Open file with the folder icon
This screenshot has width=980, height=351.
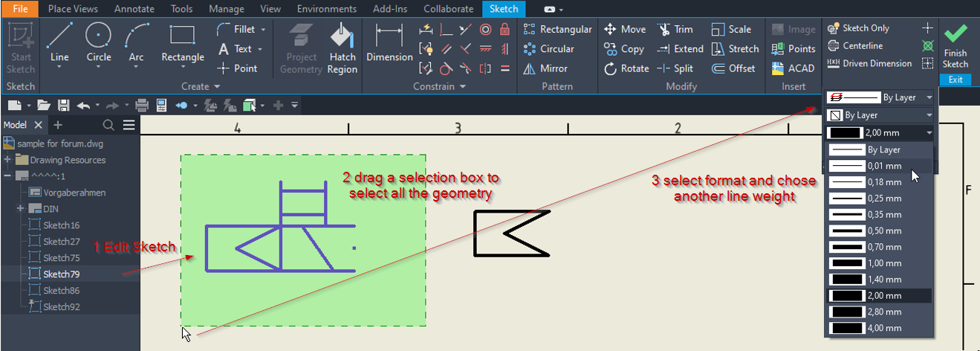[44, 105]
